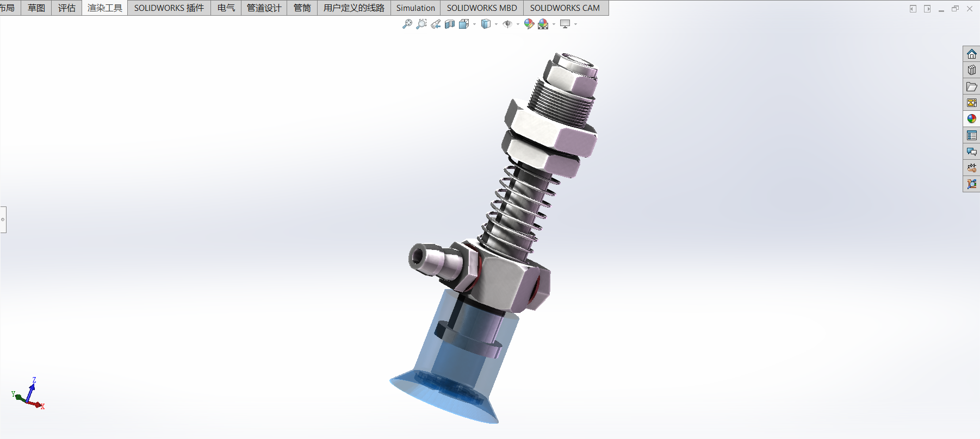Click the Display Style icon
The height and width of the screenshot is (439, 980).
[486, 24]
